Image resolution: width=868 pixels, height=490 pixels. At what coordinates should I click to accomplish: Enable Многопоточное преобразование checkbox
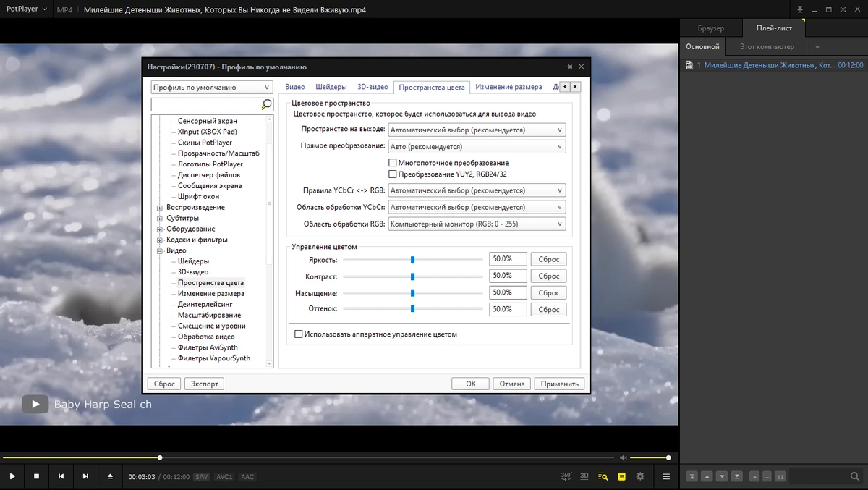(x=393, y=163)
